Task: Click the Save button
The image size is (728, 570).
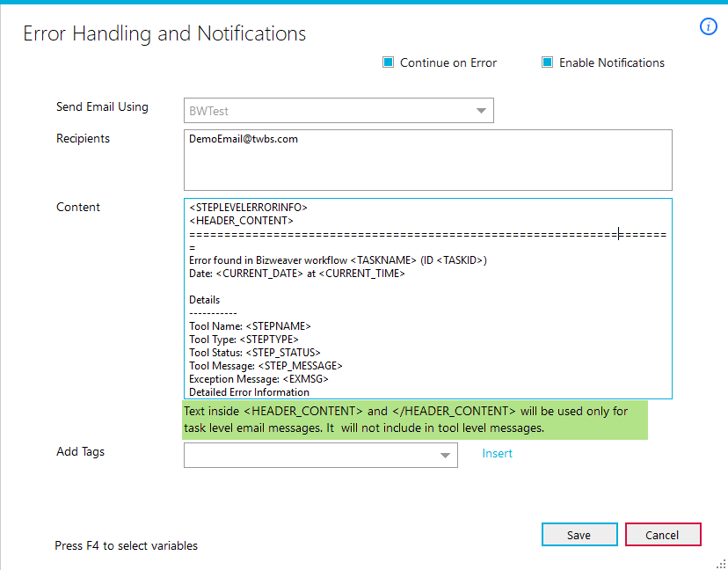Action: pos(579,535)
